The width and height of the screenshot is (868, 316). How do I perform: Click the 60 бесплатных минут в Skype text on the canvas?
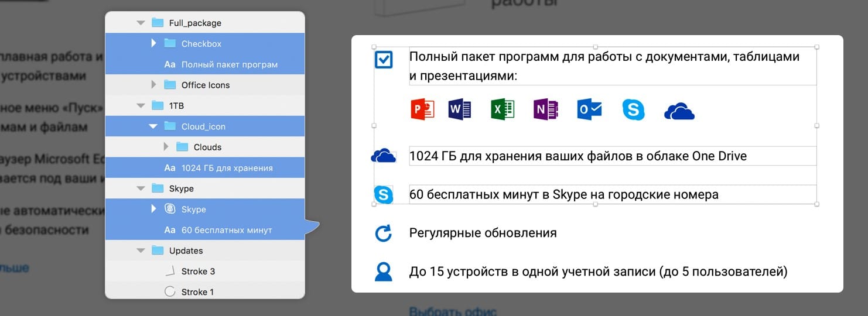click(564, 194)
